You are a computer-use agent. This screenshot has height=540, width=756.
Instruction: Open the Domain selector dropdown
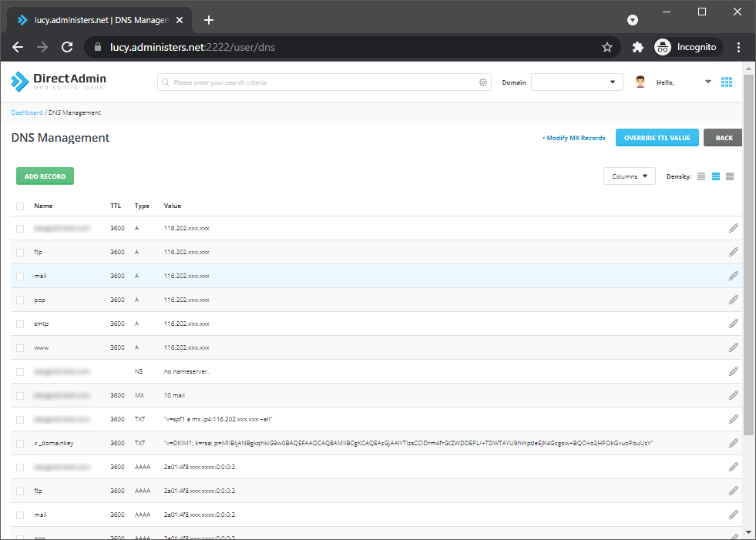coord(576,82)
